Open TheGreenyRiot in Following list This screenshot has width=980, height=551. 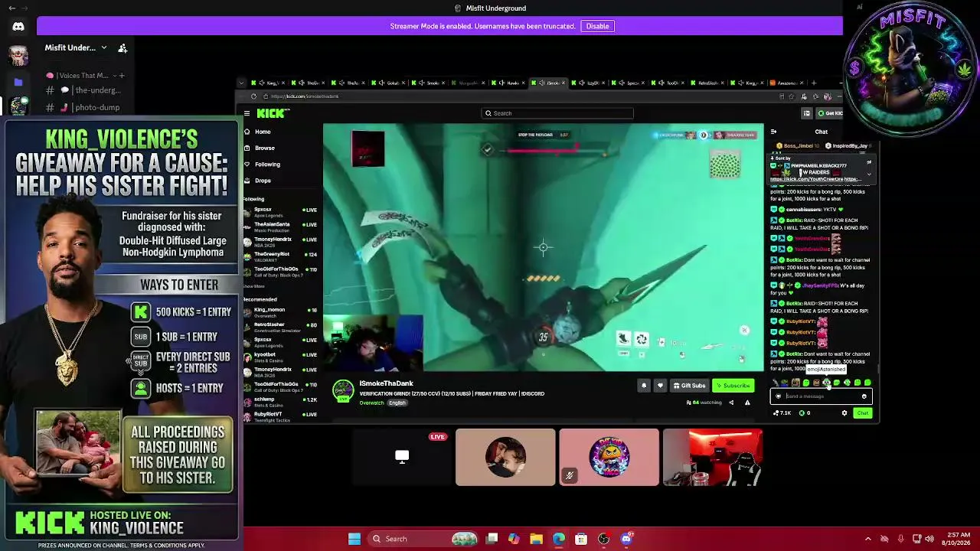tap(279, 256)
